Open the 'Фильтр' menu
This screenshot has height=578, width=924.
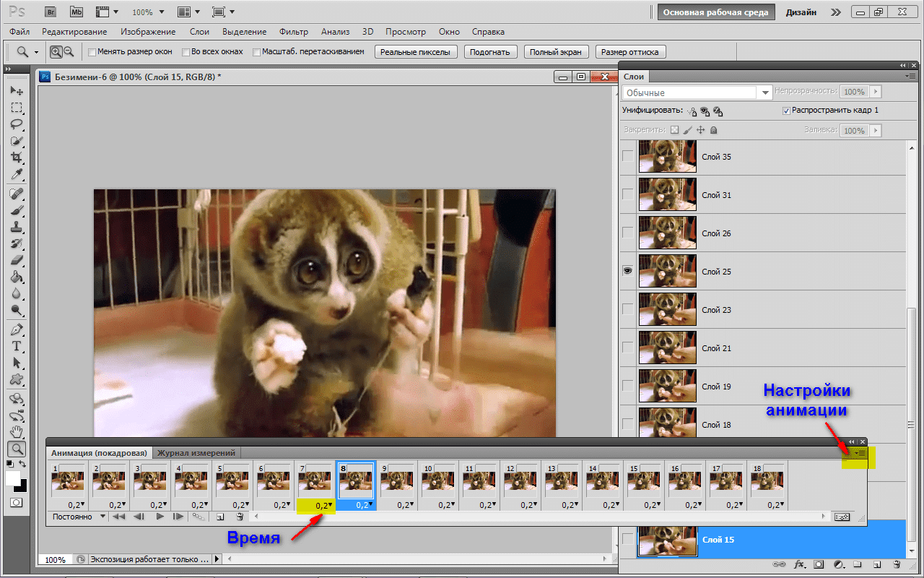click(x=293, y=32)
